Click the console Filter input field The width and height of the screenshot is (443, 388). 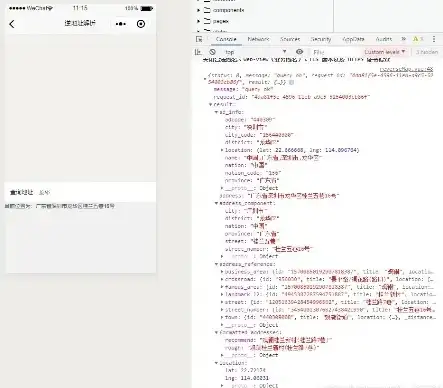point(335,52)
